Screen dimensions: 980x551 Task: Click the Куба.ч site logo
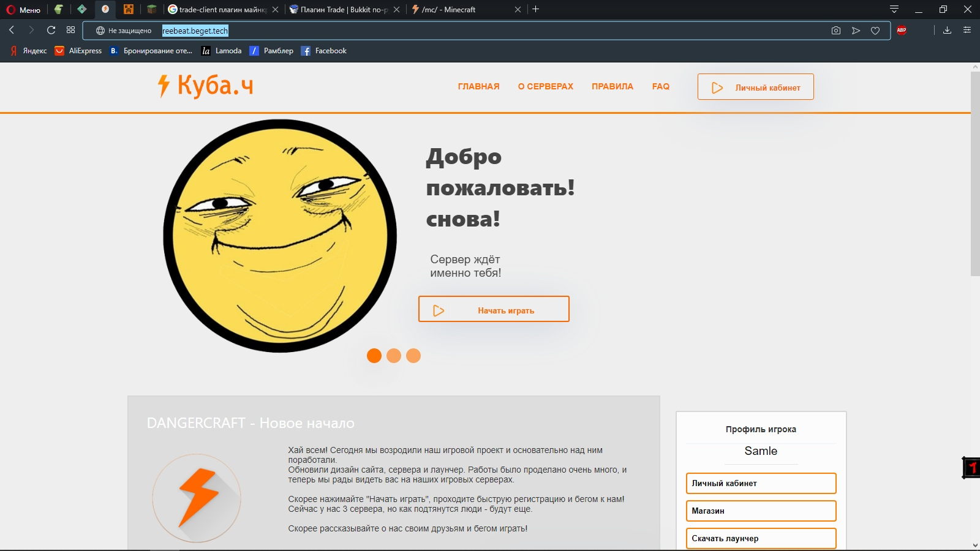click(206, 86)
